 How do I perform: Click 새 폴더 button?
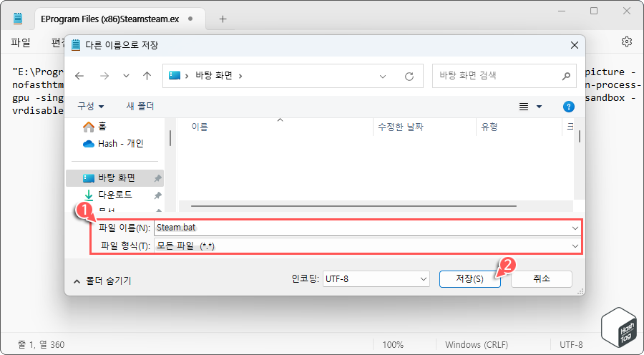[x=140, y=107]
